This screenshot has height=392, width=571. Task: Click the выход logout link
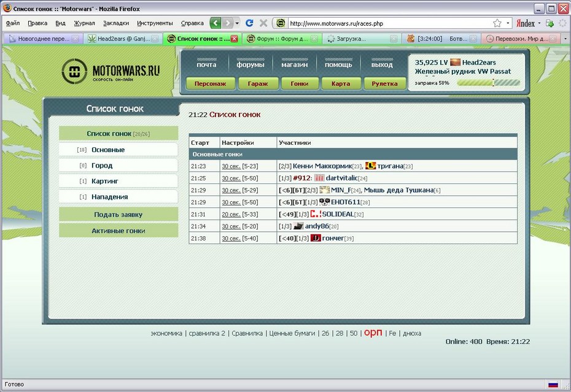382,64
